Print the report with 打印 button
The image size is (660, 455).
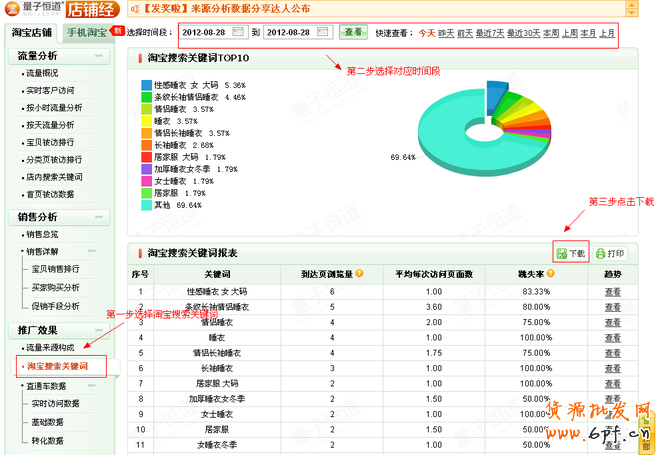pyautogui.click(x=610, y=253)
